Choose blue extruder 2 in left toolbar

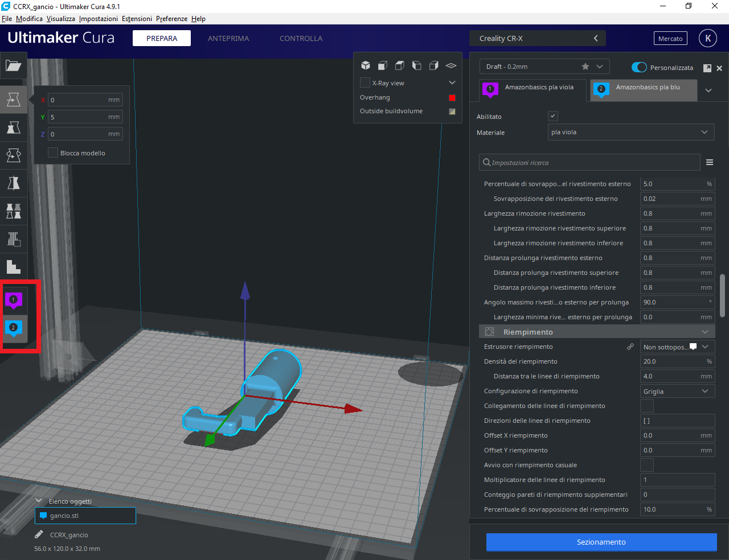(13, 328)
